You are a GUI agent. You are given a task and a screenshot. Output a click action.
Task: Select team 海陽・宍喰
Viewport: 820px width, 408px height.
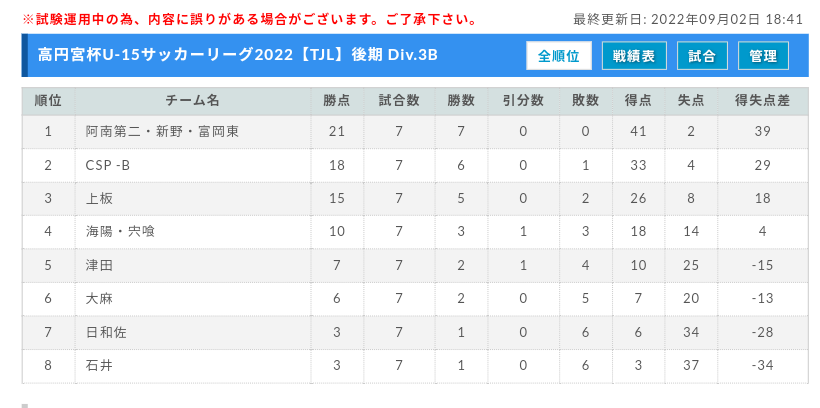120,232
